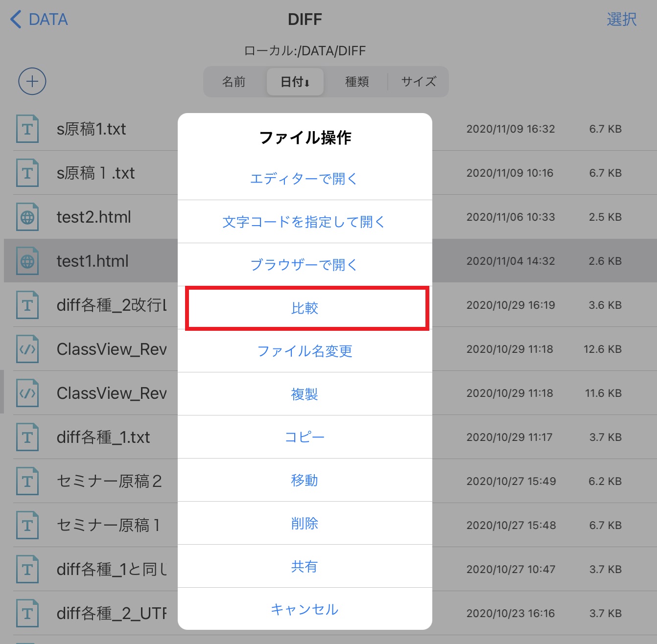The width and height of the screenshot is (657, 644).
Task: Click the globe icon for test1.html
Action: (x=27, y=261)
